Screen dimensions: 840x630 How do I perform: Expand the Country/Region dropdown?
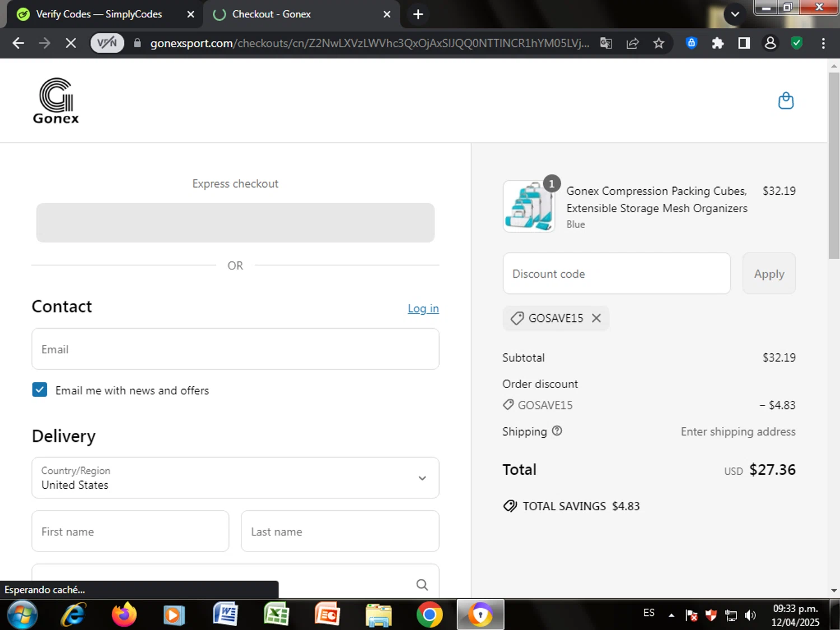click(x=235, y=478)
